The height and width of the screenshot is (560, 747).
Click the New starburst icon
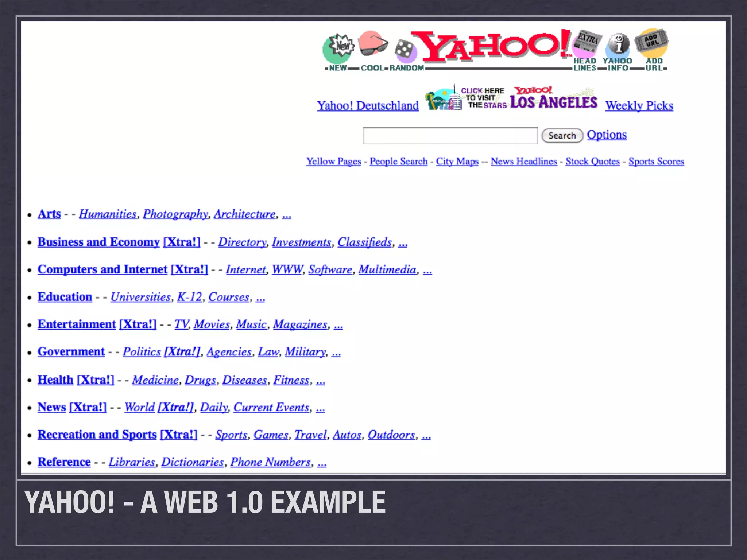click(338, 49)
